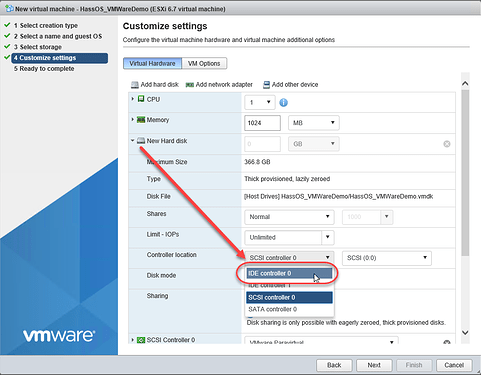
Task: Open the Shares 1000 value dropdown
Action: (387, 217)
